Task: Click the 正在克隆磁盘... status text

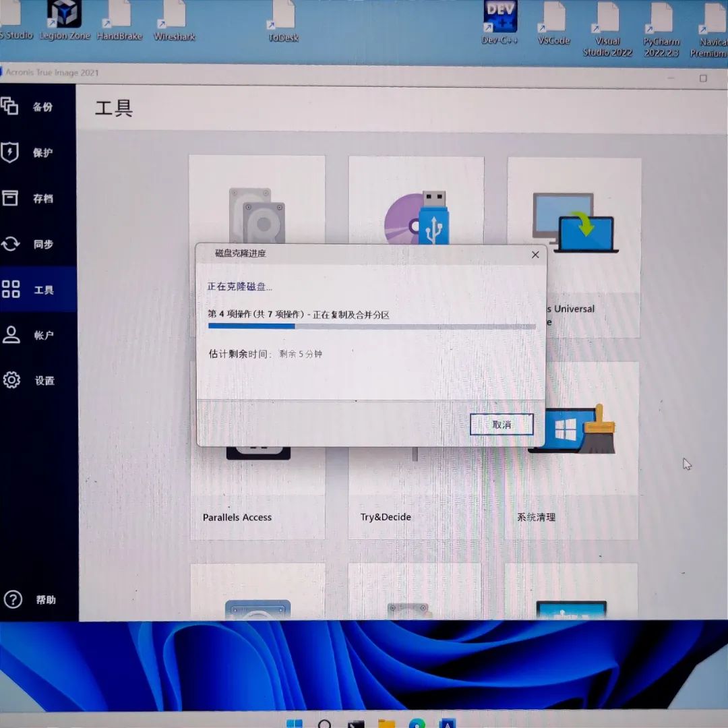Action: [239, 286]
